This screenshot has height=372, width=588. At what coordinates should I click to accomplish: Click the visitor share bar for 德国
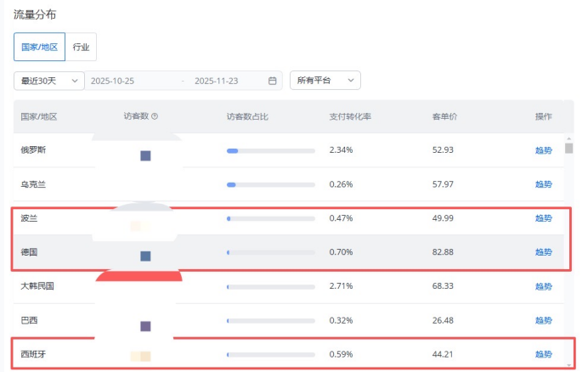point(271,253)
